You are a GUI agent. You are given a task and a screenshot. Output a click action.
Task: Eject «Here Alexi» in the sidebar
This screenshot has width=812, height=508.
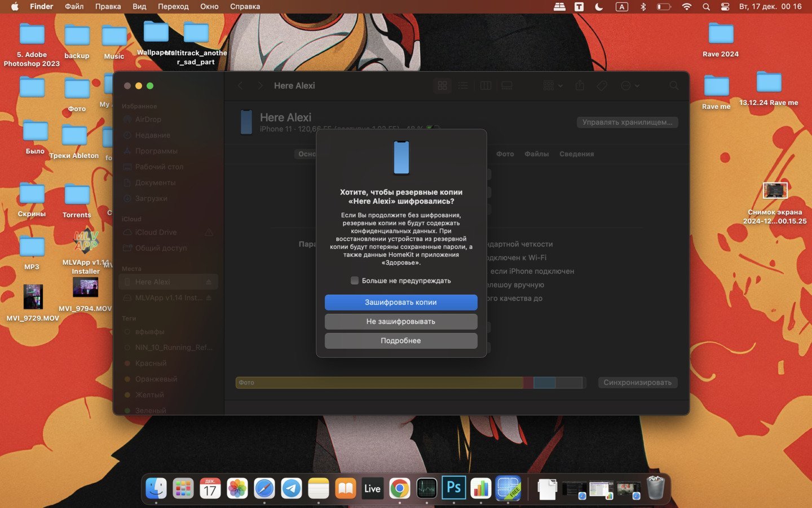[x=209, y=282]
